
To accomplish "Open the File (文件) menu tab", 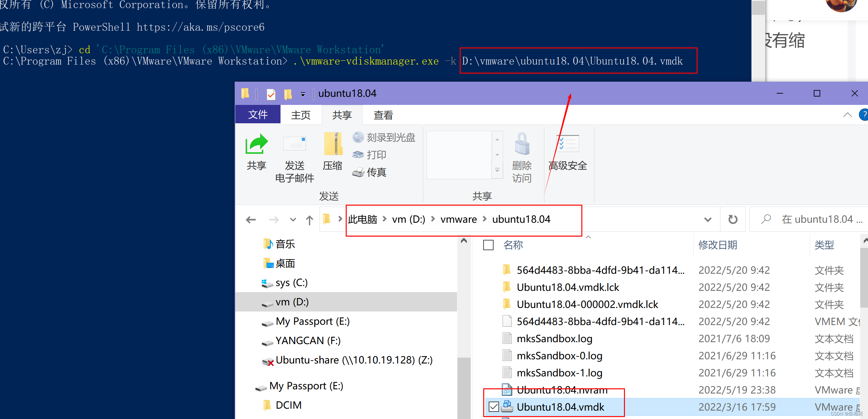I will 258,115.
